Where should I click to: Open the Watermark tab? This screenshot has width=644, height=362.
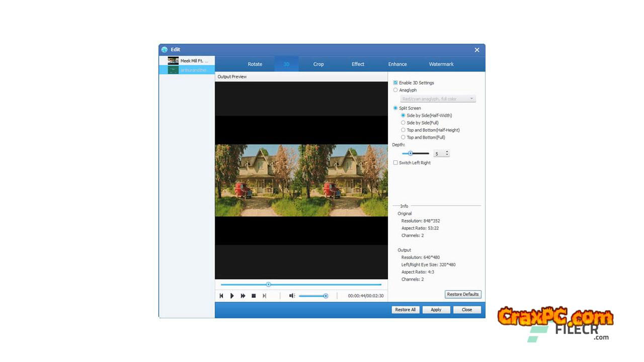[x=441, y=64]
